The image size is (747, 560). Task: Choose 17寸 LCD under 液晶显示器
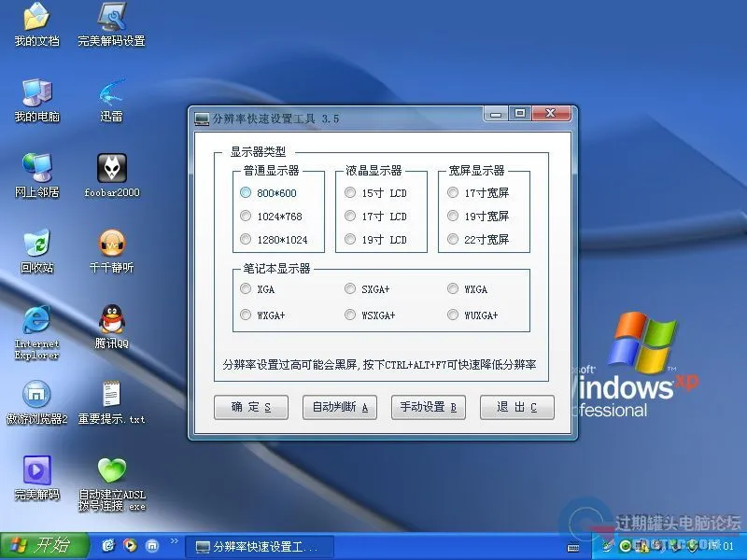tap(348, 216)
